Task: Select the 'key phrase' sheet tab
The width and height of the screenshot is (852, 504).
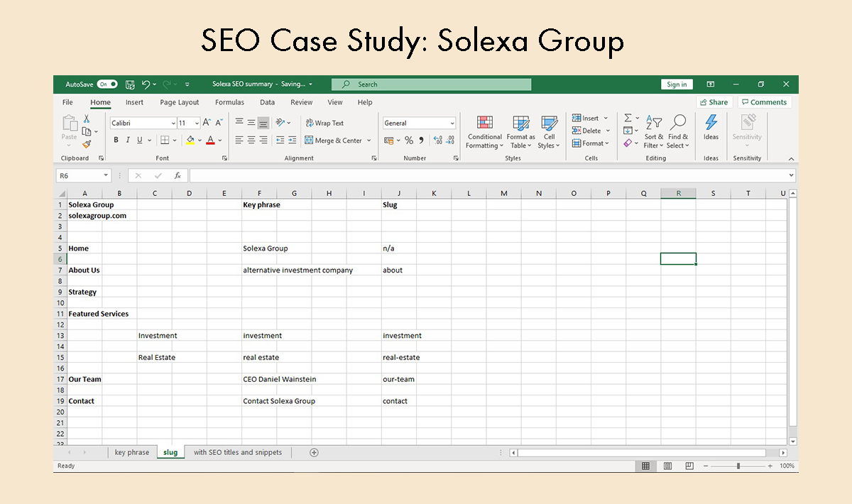Action: click(x=132, y=452)
